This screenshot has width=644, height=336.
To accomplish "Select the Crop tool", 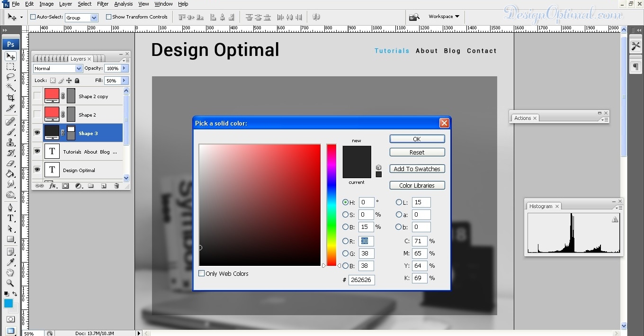I will 10,98.
